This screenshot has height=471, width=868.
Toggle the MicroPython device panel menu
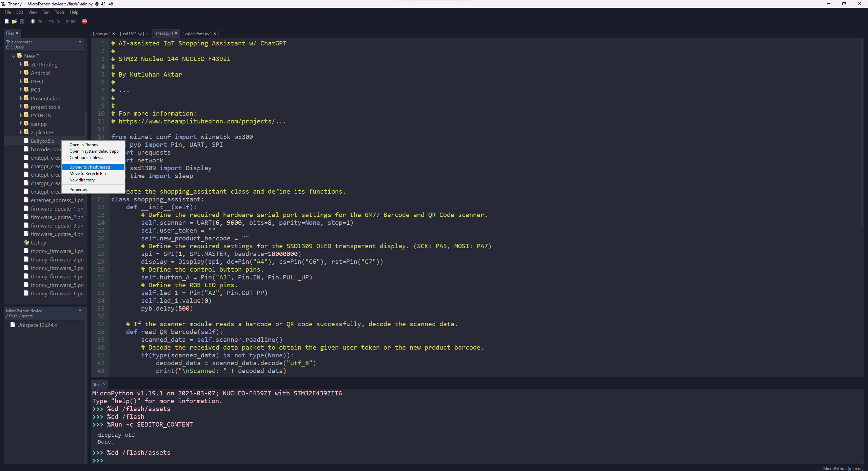click(x=80, y=311)
